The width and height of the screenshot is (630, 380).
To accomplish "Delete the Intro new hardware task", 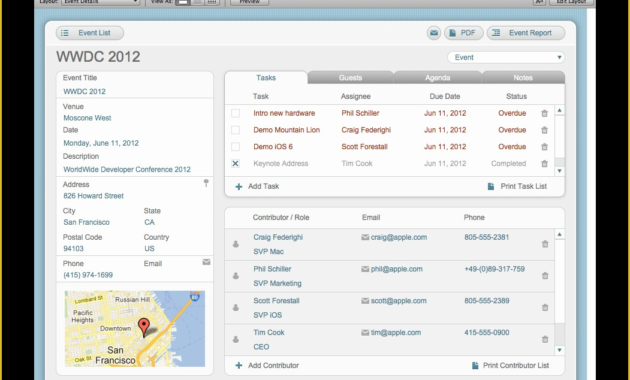I will coord(544,113).
